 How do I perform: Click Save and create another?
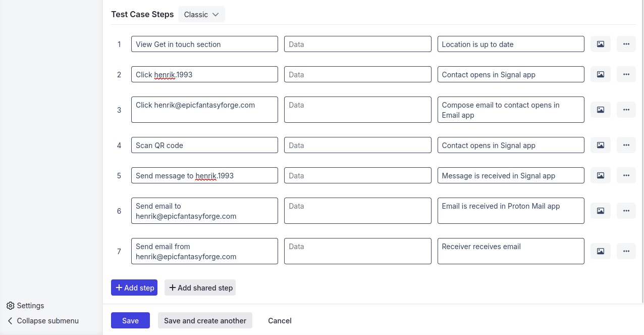pos(205,320)
